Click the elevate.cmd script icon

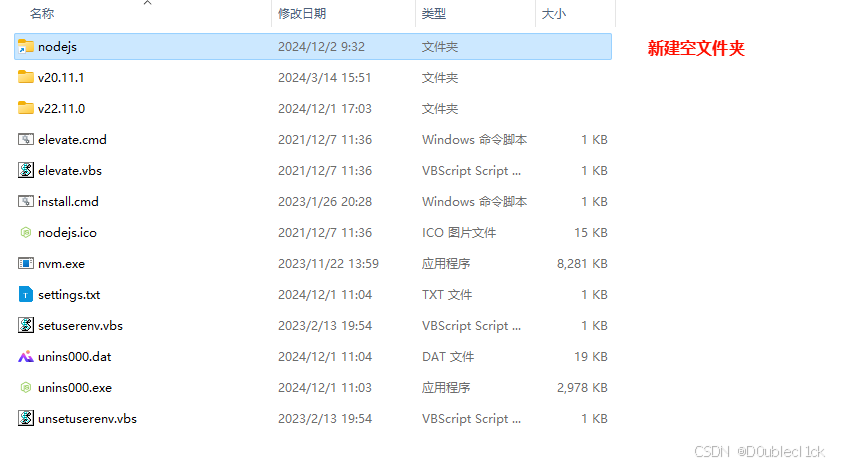[25, 139]
